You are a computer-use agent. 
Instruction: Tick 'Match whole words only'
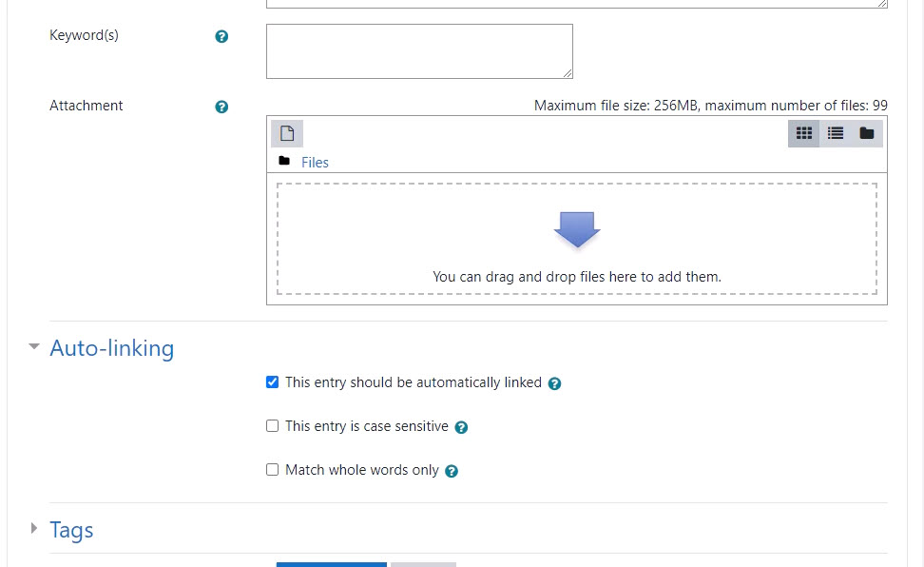tap(272, 469)
